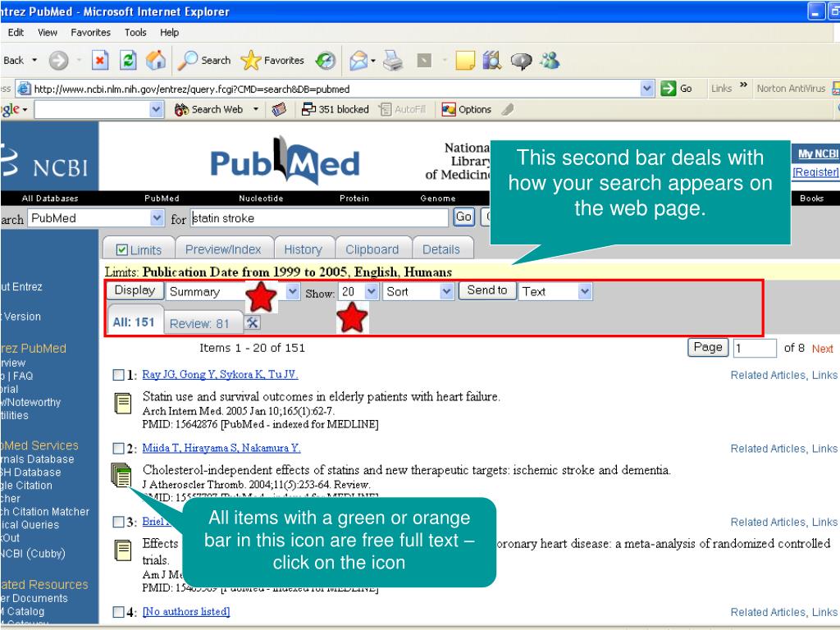840x630 pixels.
Task: Open the Mail envelope icon
Action: click(358, 61)
